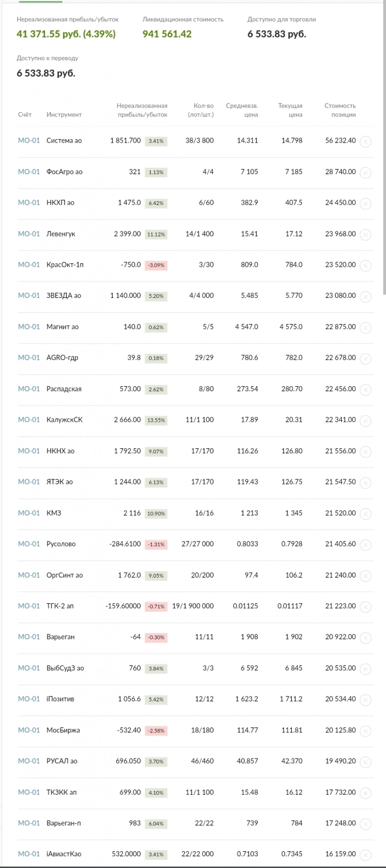Click the Нереализованная прибыль/убыток column header
Image resolution: width=386 pixels, height=868 pixels.
[x=142, y=110]
